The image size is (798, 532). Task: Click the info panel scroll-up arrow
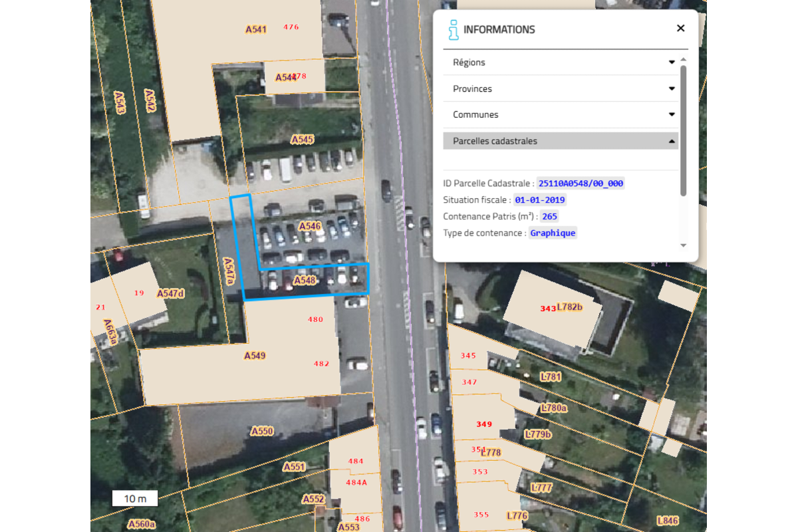click(x=683, y=60)
